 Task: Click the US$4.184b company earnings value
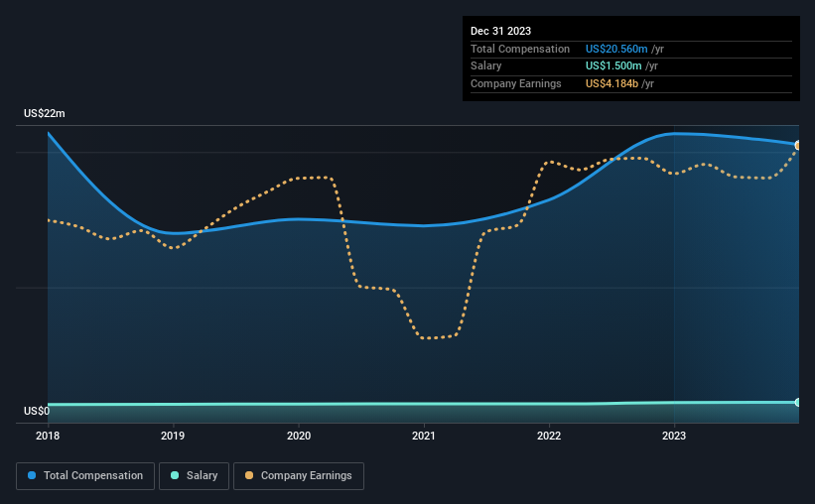[x=611, y=83]
